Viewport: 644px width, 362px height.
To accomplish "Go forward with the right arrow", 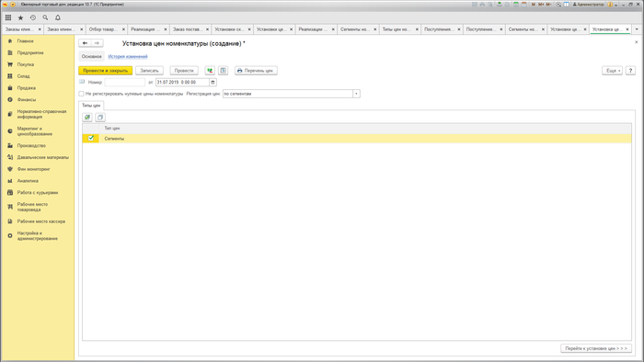I will 97,43.
